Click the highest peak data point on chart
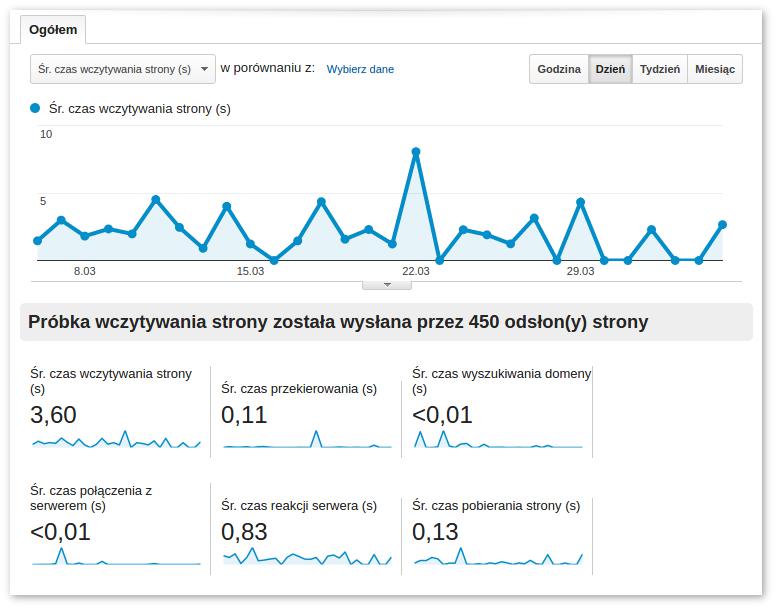 [x=416, y=152]
